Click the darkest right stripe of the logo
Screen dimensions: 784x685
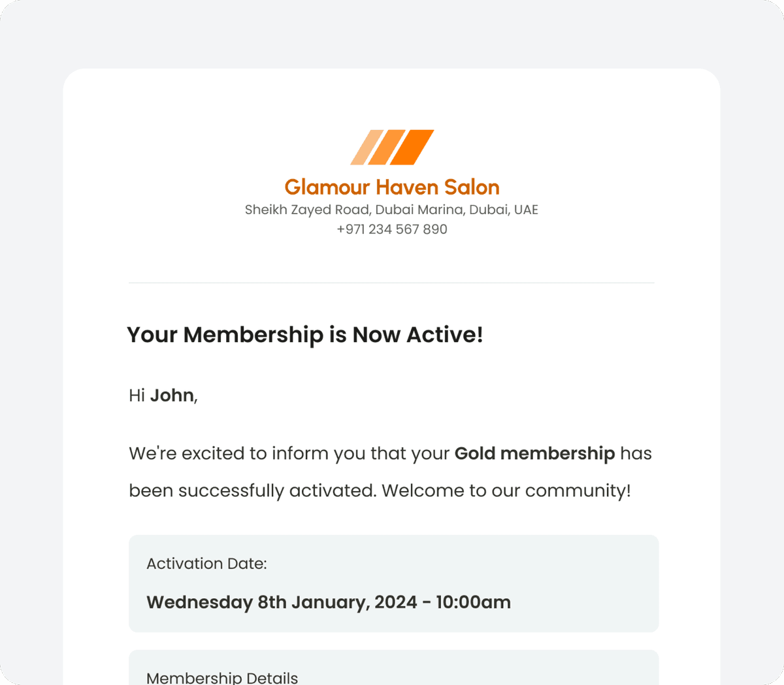point(413,147)
